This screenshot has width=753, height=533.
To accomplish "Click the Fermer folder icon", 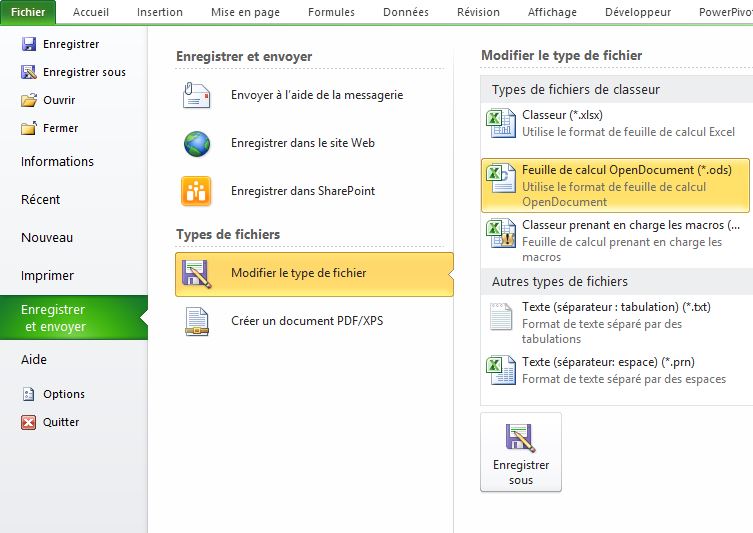I will (x=29, y=128).
